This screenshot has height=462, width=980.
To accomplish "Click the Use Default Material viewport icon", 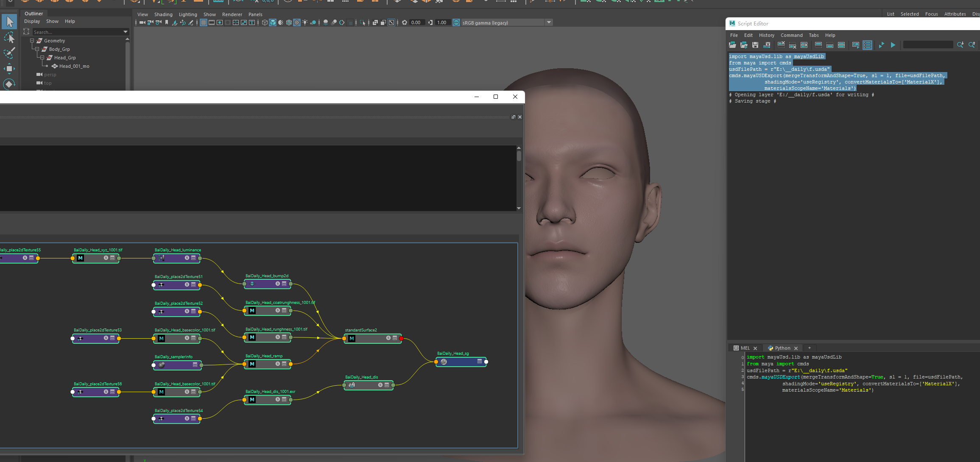I will (x=297, y=22).
